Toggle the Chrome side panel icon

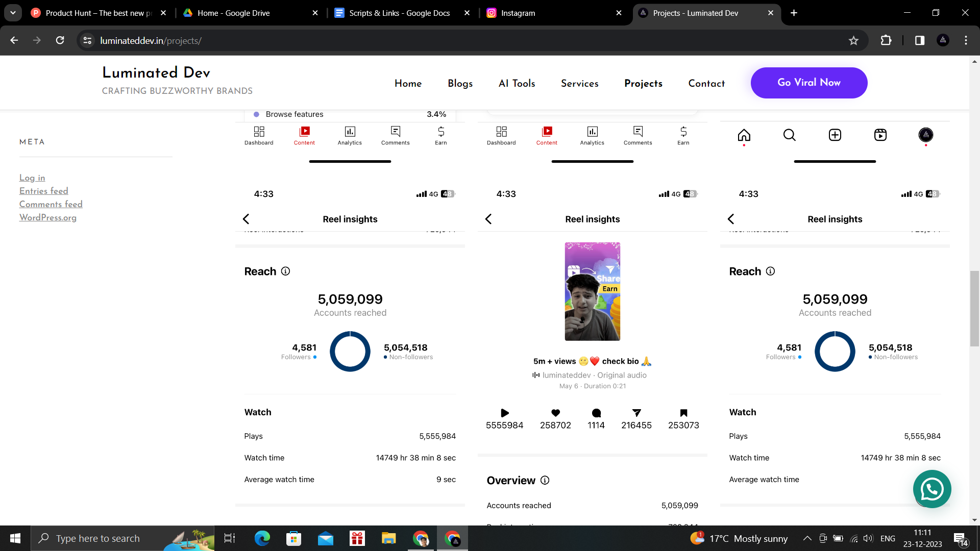(x=920, y=40)
